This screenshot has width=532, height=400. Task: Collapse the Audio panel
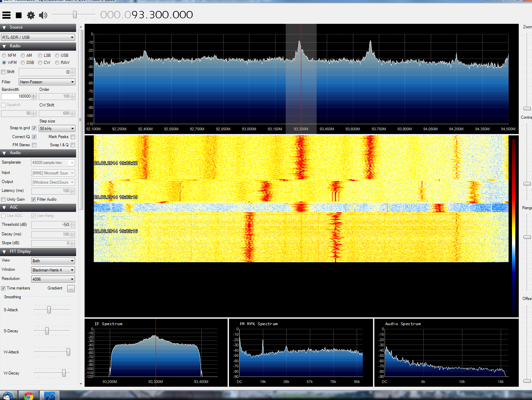click(4, 153)
